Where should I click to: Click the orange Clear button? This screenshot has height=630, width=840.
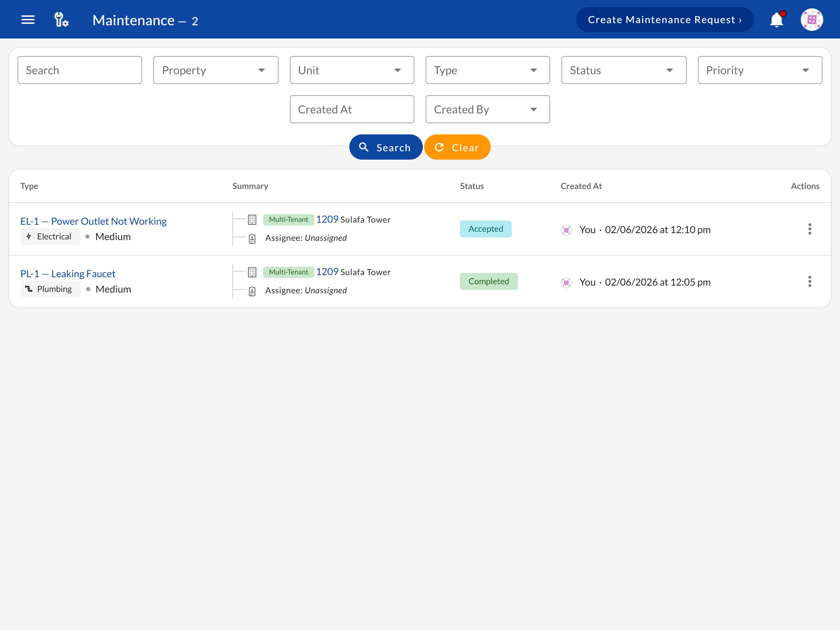[x=457, y=147]
